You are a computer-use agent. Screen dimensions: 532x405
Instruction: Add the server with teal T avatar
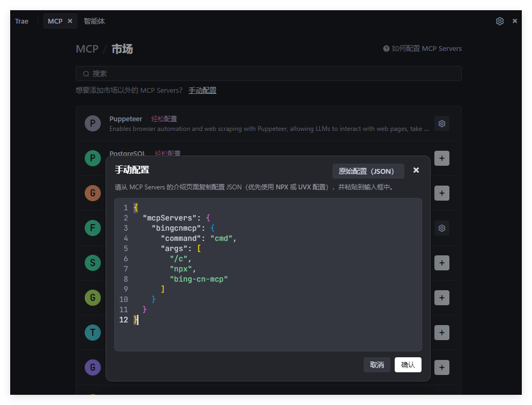(x=441, y=333)
